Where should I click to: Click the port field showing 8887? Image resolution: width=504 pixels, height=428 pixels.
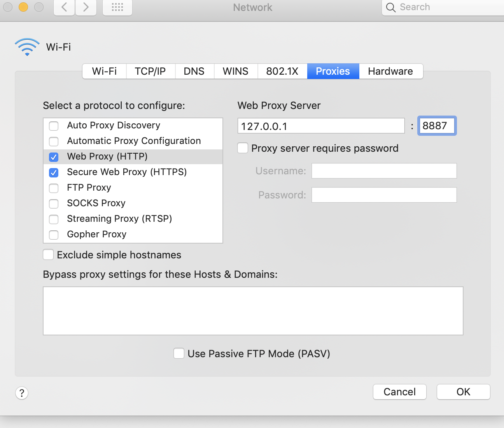pyautogui.click(x=437, y=126)
